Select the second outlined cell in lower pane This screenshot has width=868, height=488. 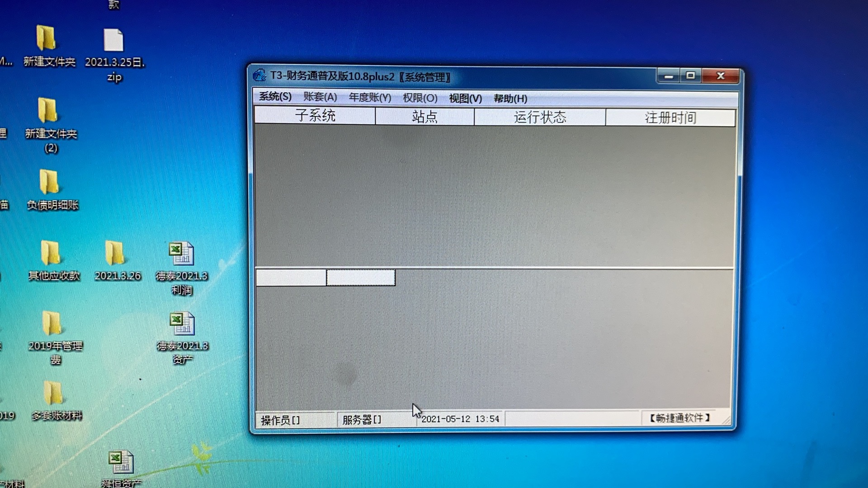[361, 277]
